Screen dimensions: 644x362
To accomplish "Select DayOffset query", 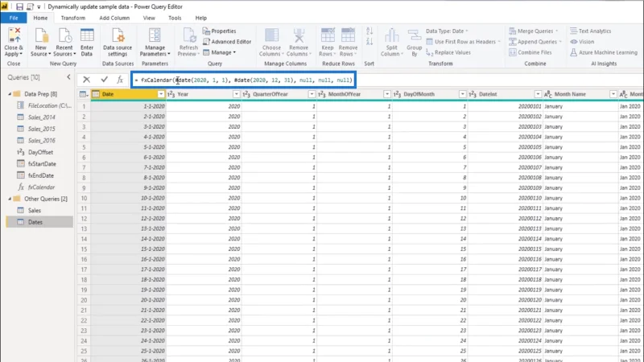I will [x=40, y=152].
